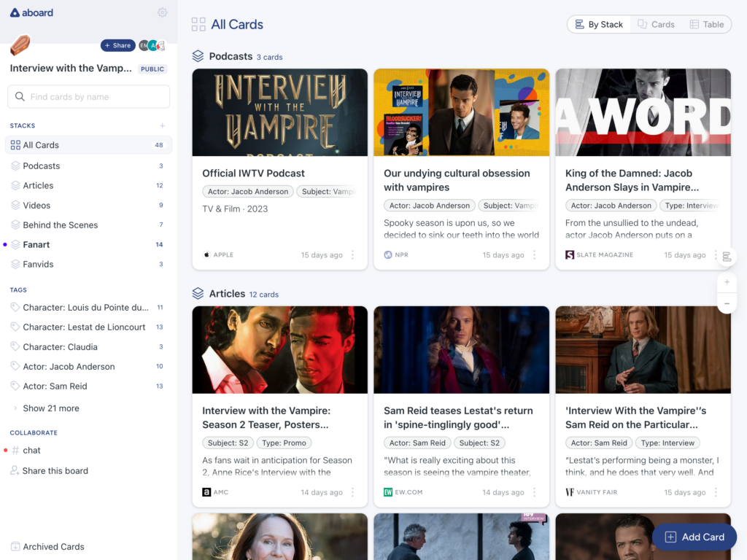
Task: Open three-dot menu on Official IWTV Podcast card
Action: pyautogui.click(x=352, y=254)
